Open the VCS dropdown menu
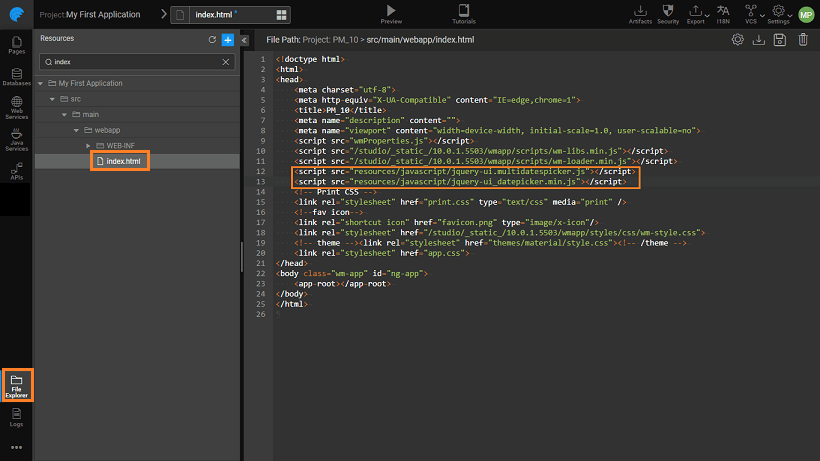The height and width of the screenshot is (461, 820). tap(749, 14)
